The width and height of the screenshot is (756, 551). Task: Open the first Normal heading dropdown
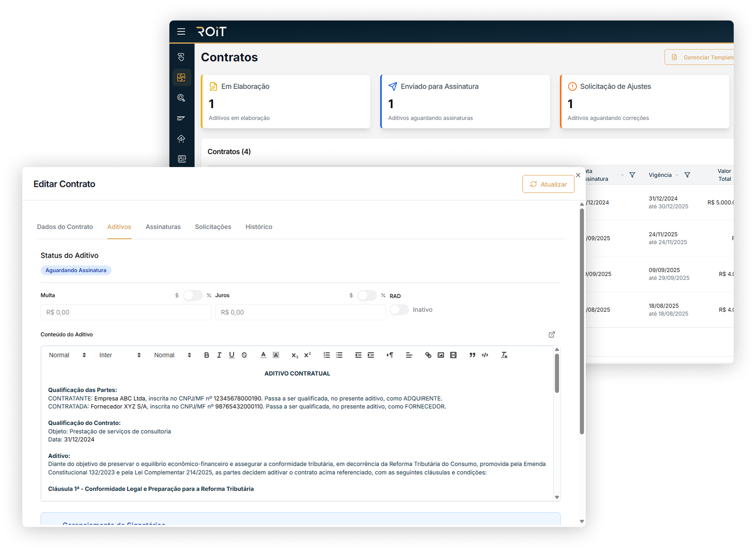coord(67,355)
